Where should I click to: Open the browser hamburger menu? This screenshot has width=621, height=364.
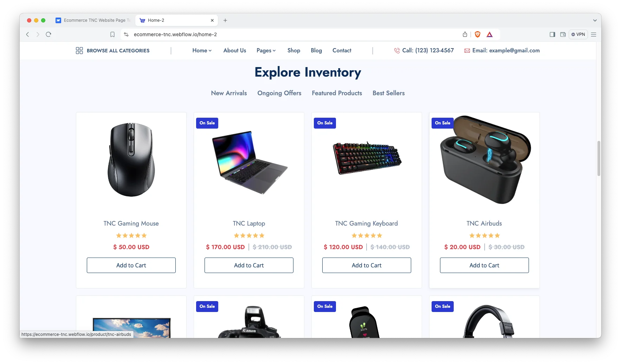[594, 34]
